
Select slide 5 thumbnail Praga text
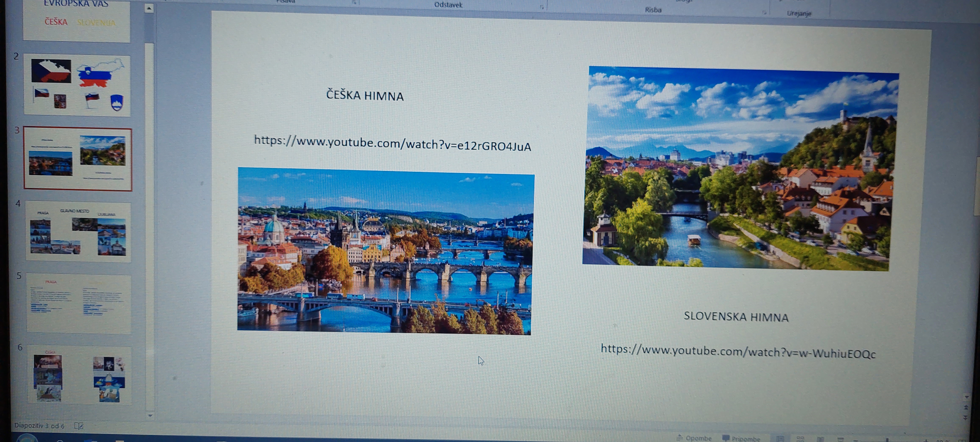click(x=79, y=304)
